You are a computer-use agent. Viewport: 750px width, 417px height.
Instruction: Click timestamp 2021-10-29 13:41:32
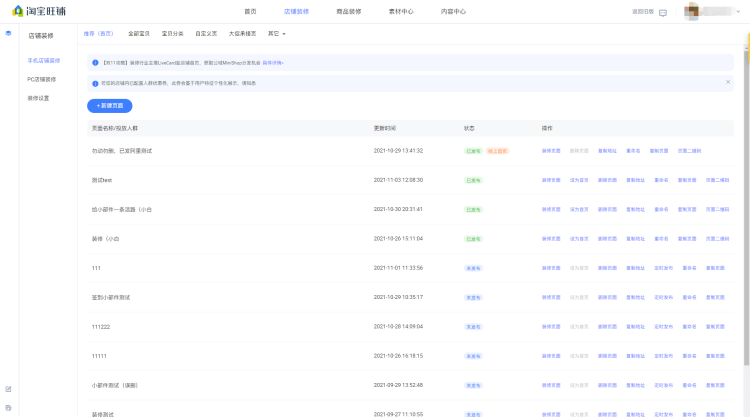click(398, 151)
